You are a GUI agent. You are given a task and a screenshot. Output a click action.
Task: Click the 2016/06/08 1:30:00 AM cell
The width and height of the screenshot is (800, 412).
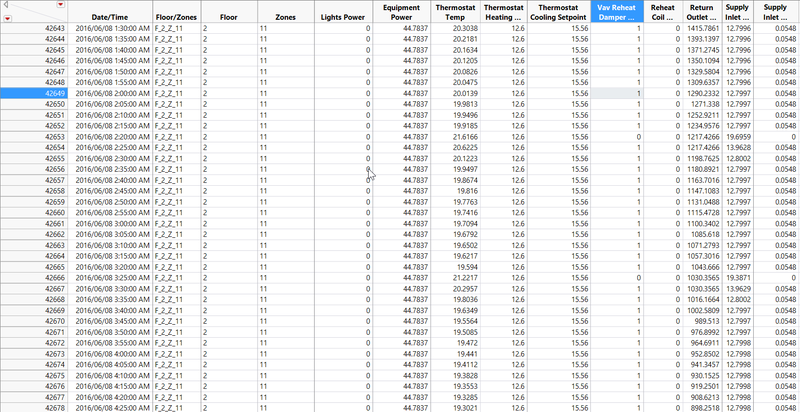click(112, 28)
